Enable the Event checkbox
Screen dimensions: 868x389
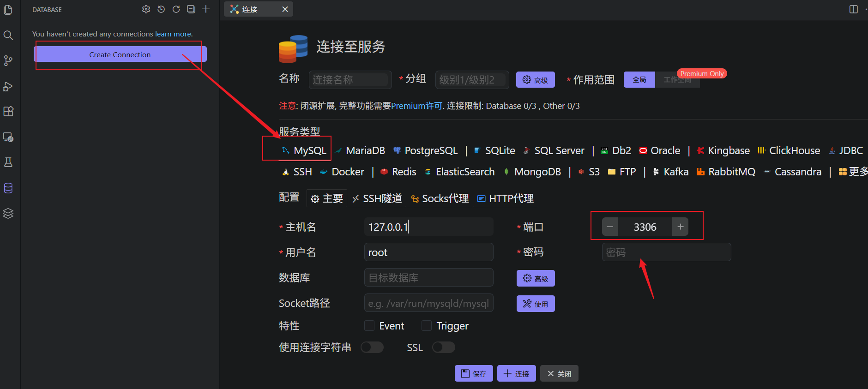tap(369, 326)
